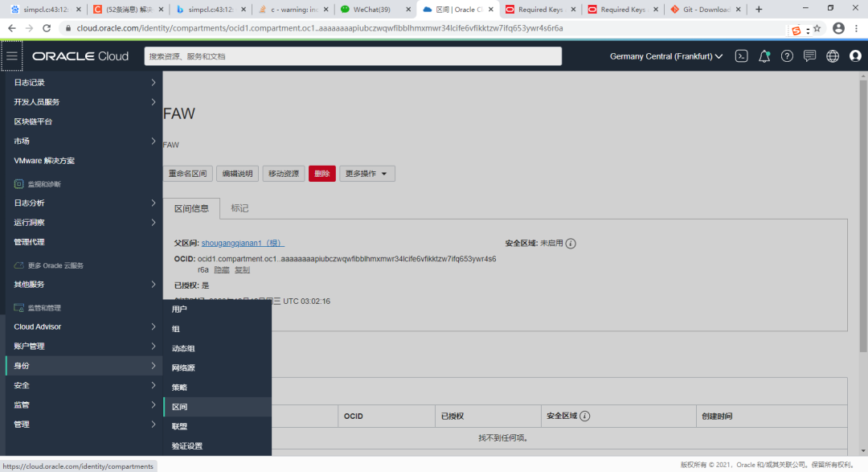Click the browser forward arrow
This screenshot has height=472, width=868.
(30, 28)
